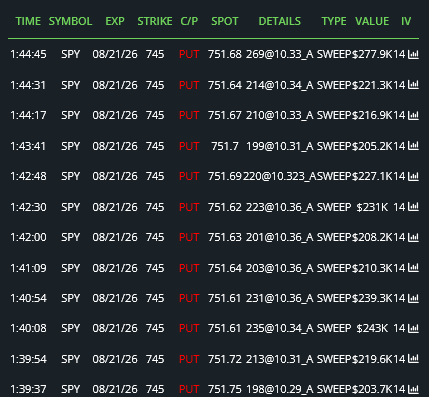Screen dimensions: 429x397
Task: Sort by VALUE column header
Action: pyautogui.click(x=372, y=21)
